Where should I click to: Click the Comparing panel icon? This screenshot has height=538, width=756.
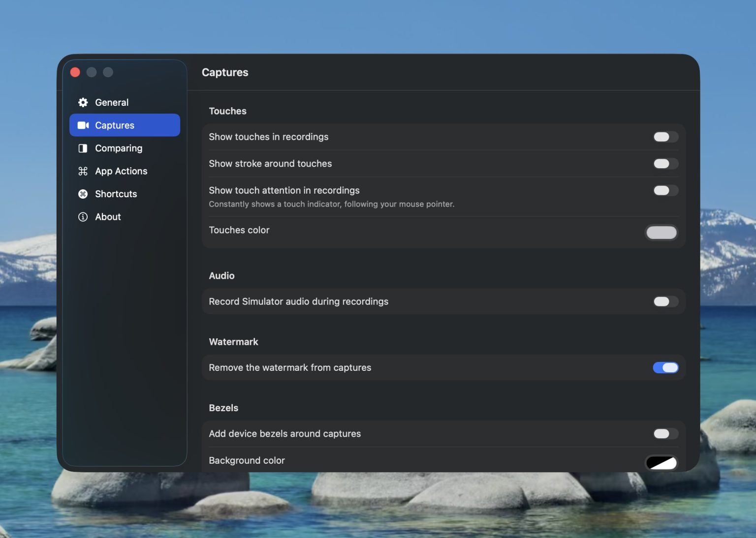point(83,148)
